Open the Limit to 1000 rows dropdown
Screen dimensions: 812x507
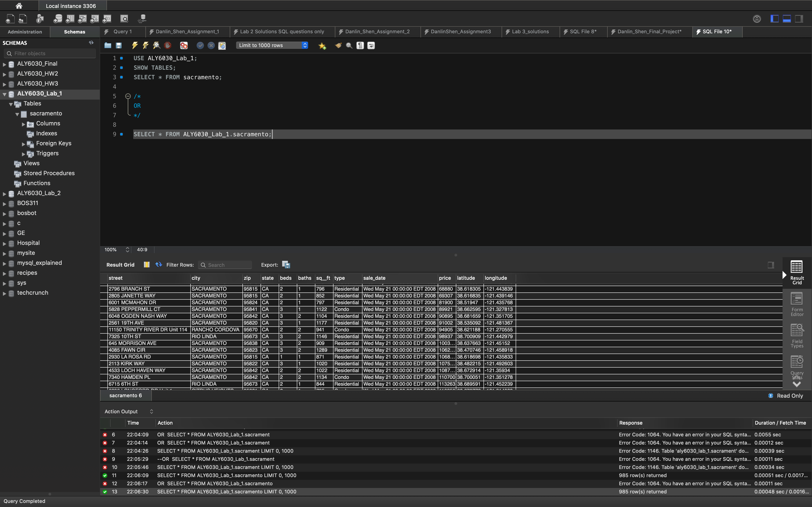[x=272, y=45]
